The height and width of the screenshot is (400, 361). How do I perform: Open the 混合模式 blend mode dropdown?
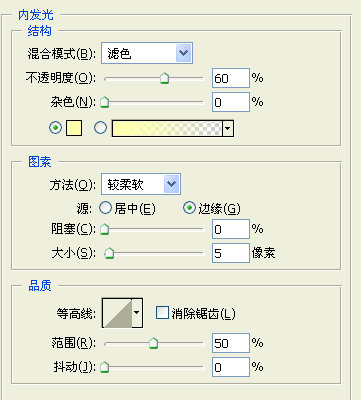pyautogui.click(x=147, y=53)
